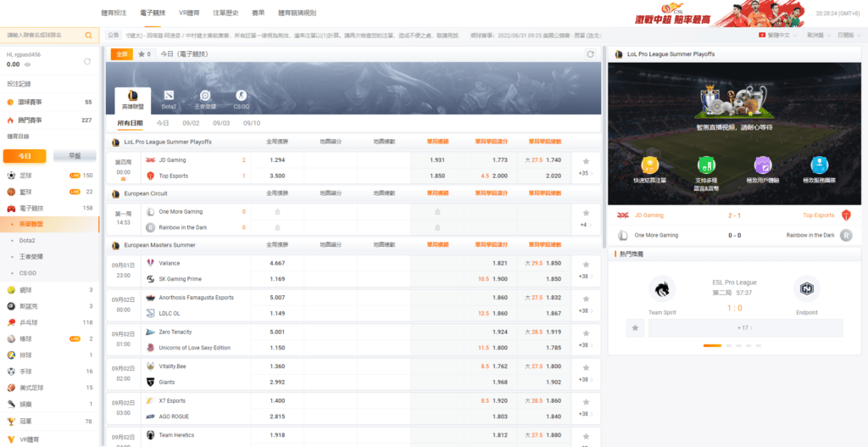
Task: Click the 快速結算注單 icon in video panel
Action: tap(650, 170)
